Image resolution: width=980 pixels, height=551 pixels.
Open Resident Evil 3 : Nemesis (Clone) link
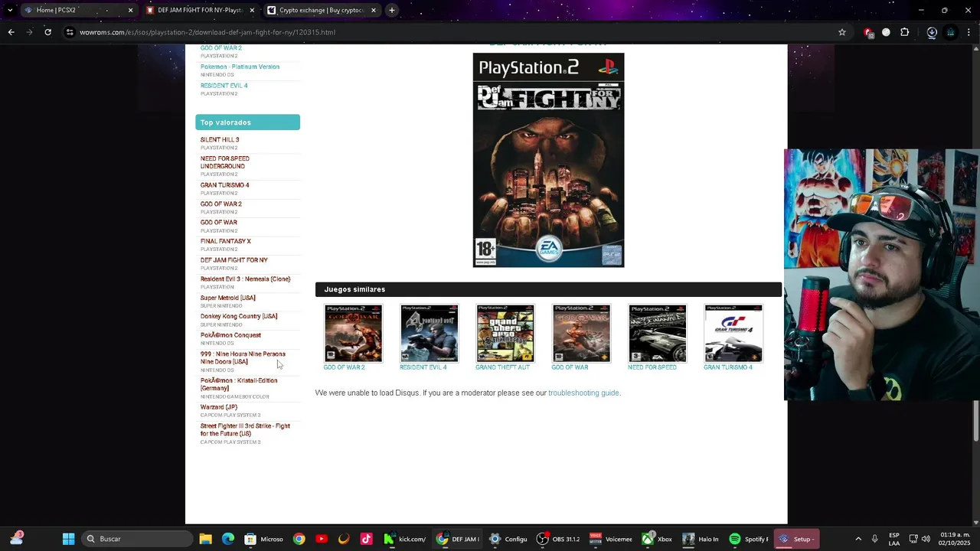click(x=245, y=279)
